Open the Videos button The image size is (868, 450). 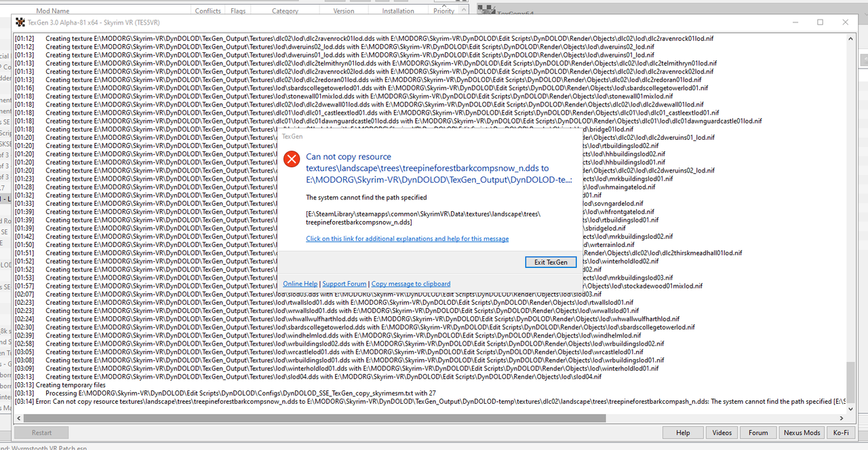tap(722, 432)
